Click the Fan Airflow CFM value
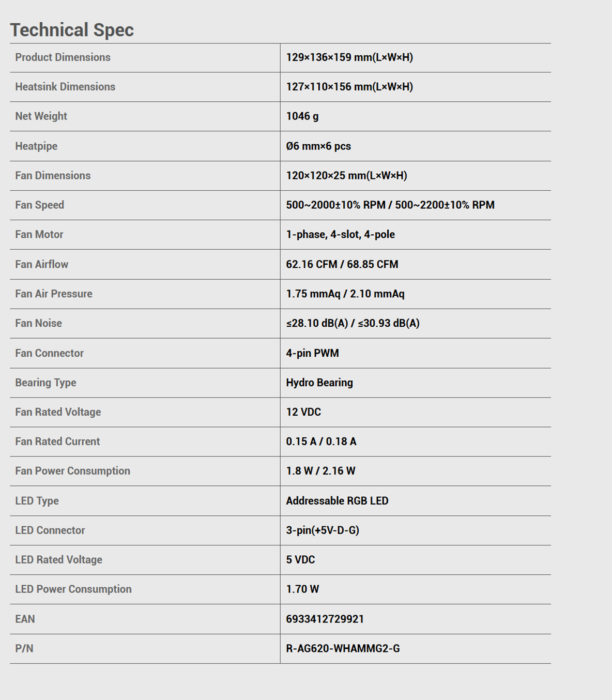 342,264
